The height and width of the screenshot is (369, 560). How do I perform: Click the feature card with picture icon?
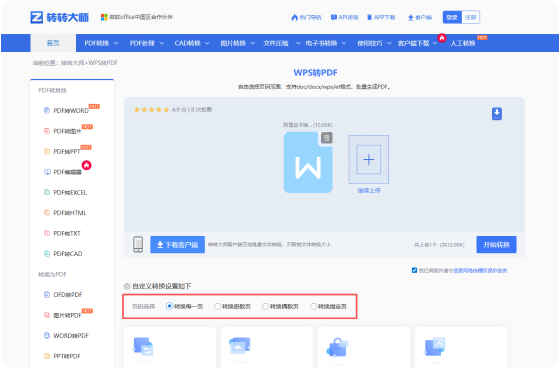click(x=461, y=347)
